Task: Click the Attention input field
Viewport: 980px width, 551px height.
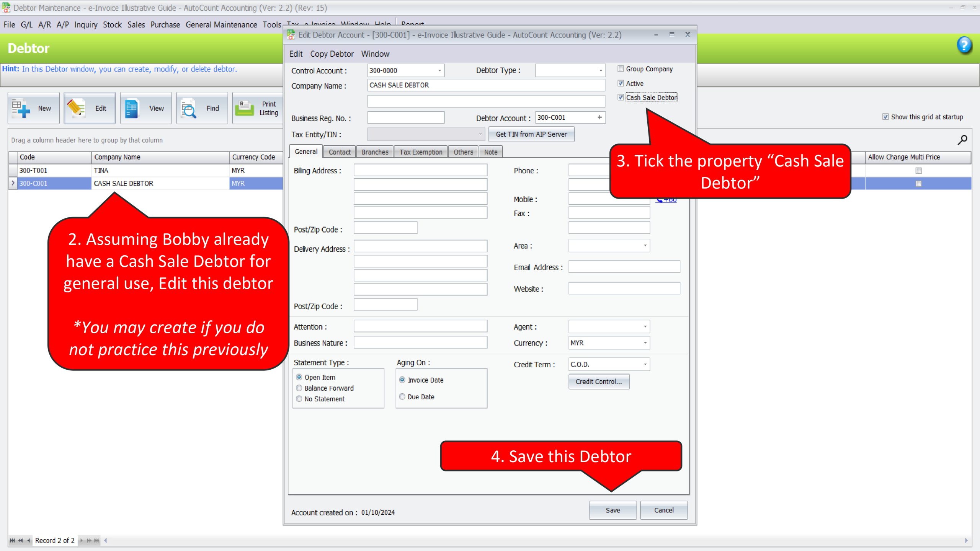Action: pos(420,326)
